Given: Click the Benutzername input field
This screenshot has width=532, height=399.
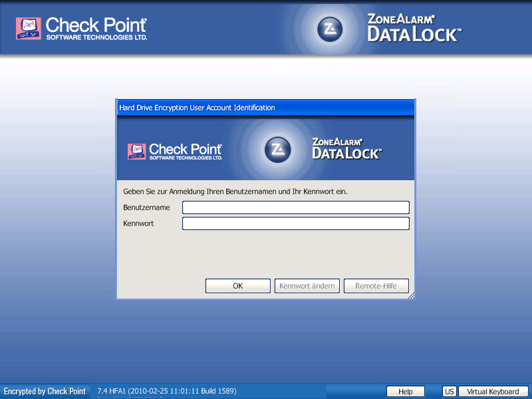Looking at the screenshot, I should [x=296, y=207].
